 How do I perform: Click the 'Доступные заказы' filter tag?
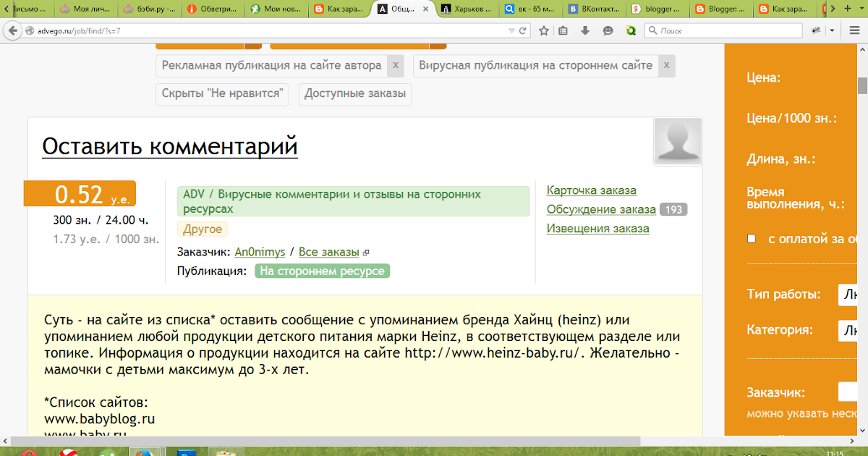(355, 93)
